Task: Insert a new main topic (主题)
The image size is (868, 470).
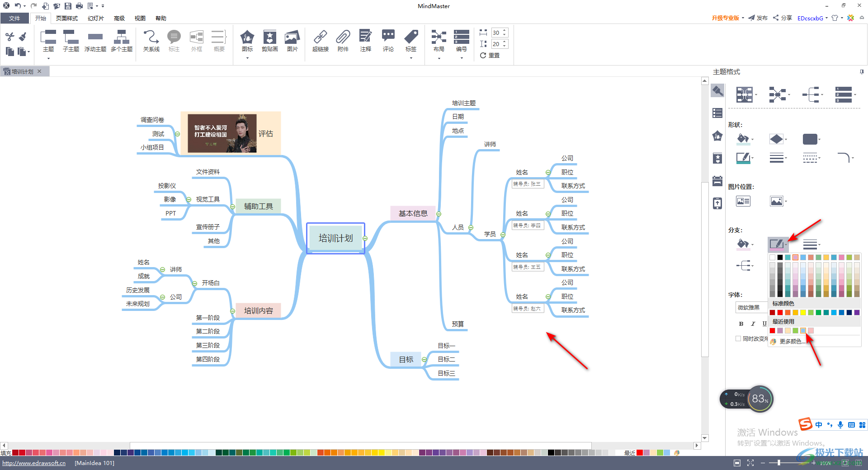Action: tap(48, 41)
